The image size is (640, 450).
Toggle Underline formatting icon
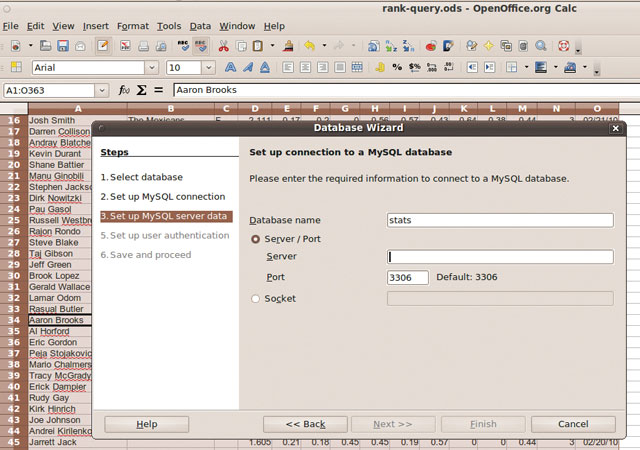265,67
